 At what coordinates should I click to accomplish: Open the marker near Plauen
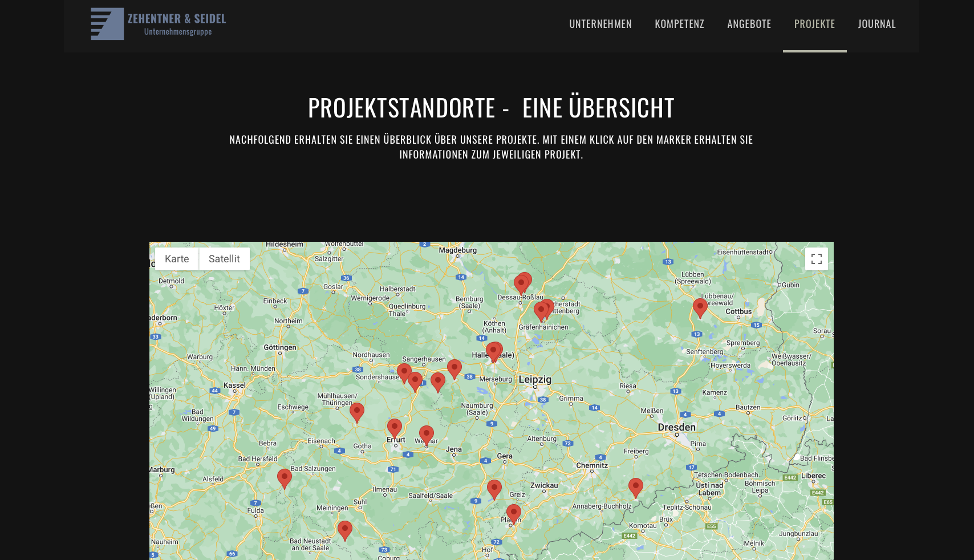coord(513,513)
